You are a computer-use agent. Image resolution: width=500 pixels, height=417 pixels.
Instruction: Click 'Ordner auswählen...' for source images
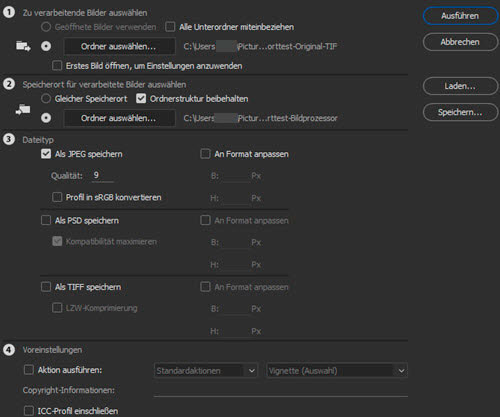pyautogui.click(x=119, y=46)
